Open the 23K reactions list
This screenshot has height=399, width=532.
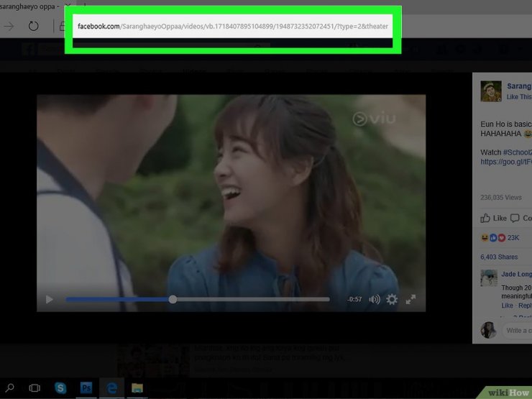tap(500, 238)
